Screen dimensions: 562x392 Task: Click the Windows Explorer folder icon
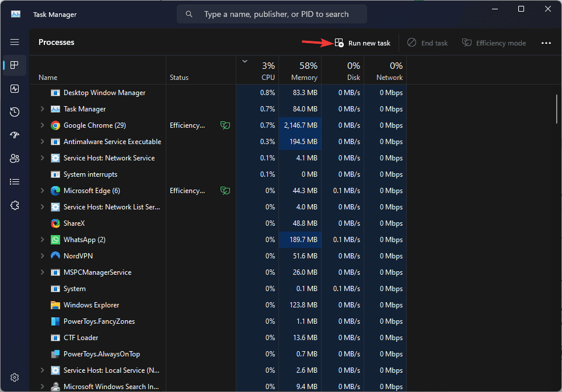(x=55, y=305)
